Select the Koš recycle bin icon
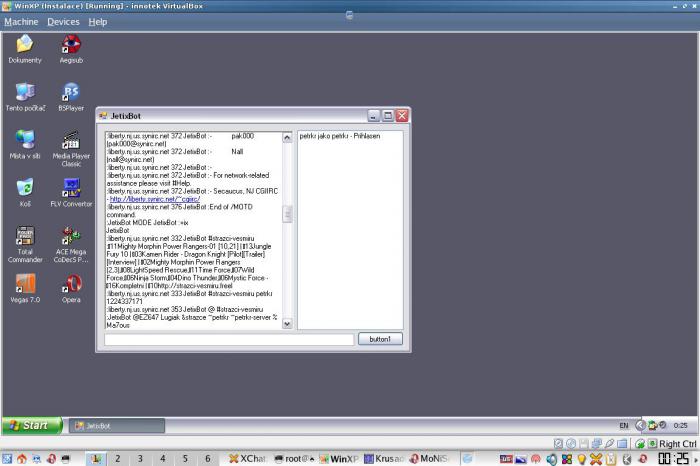The height and width of the screenshot is (466, 700). (25, 193)
